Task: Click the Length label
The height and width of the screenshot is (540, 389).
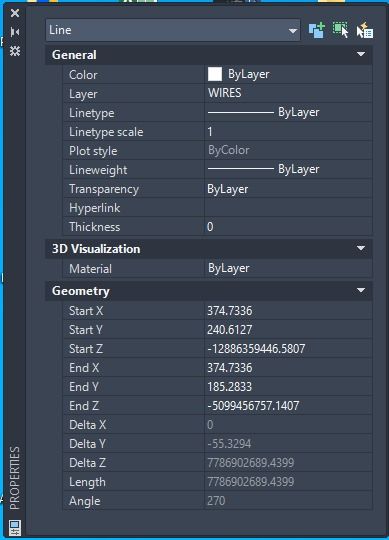Action: [87, 482]
